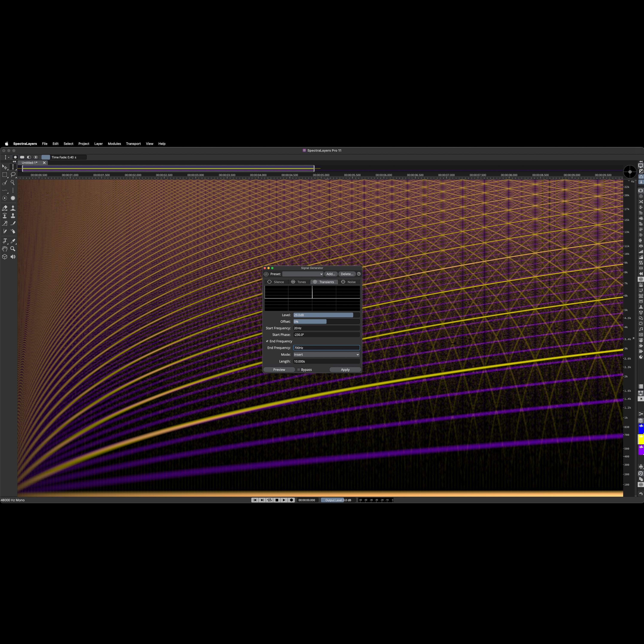Collapse the tools panel with double arrow
This screenshot has width=644, height=644.
pos(14,162)
